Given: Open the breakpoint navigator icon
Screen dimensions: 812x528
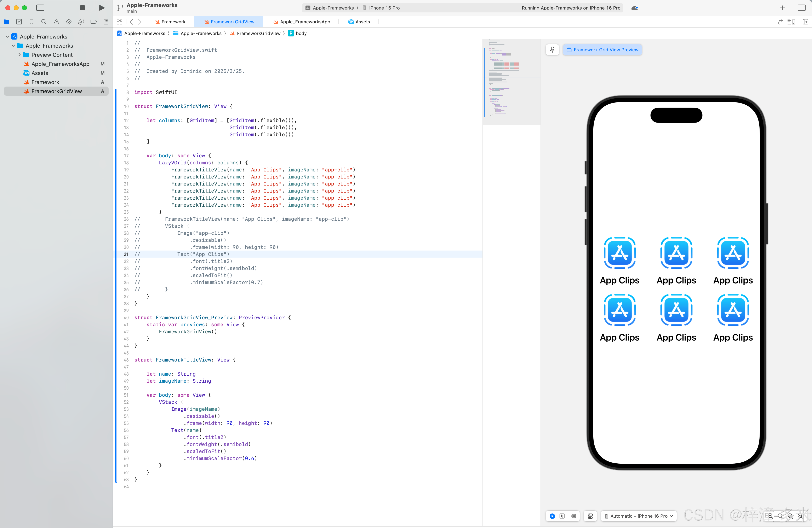Looking at the screenshot, I should coord(93,22).
